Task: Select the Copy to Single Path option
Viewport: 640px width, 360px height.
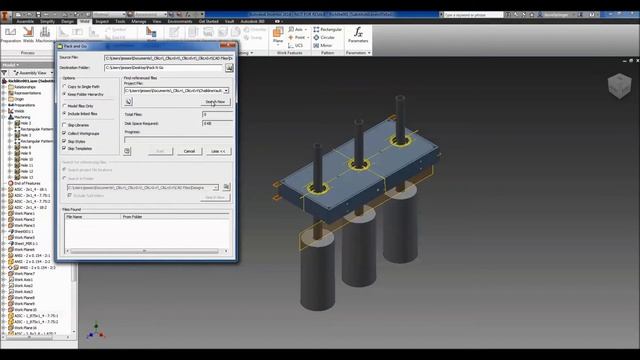Action: 81,87
